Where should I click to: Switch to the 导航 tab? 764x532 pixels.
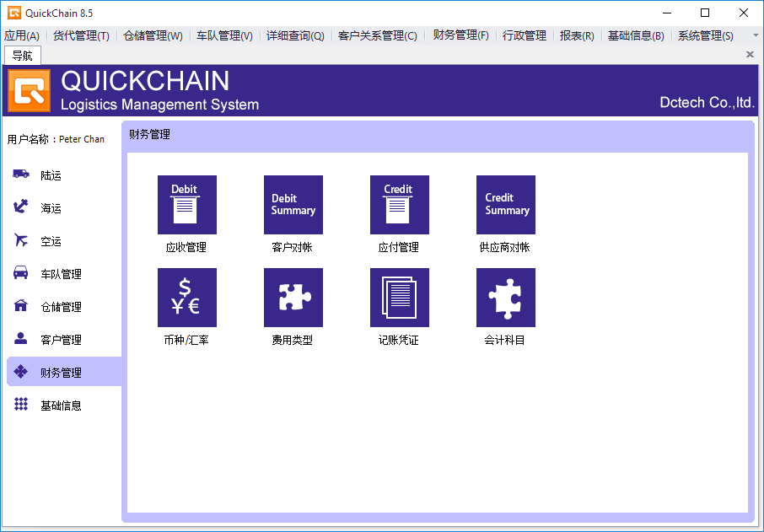click(23, 55)
